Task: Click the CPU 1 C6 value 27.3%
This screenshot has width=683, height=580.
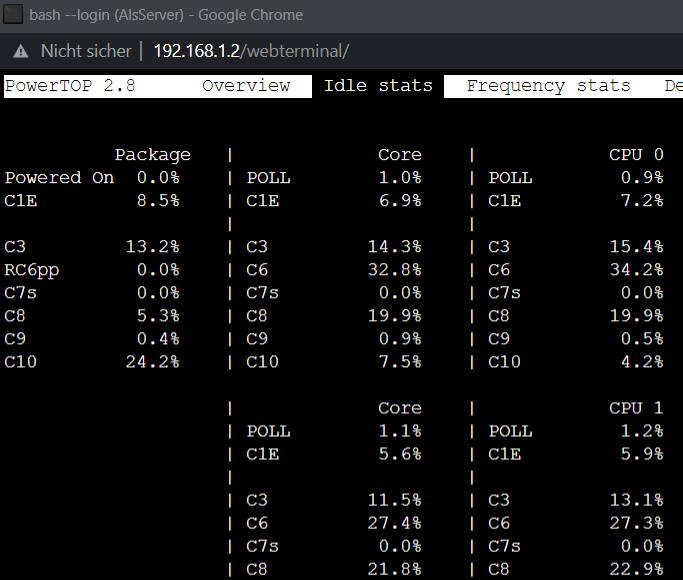Action: pos(636,523)
